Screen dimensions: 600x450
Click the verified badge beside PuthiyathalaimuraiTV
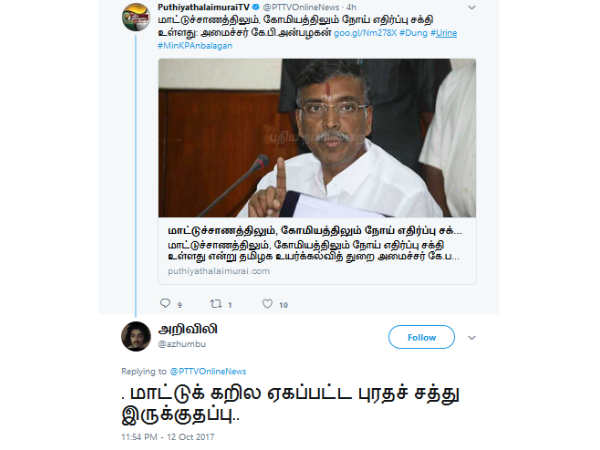tap(256, 7)
